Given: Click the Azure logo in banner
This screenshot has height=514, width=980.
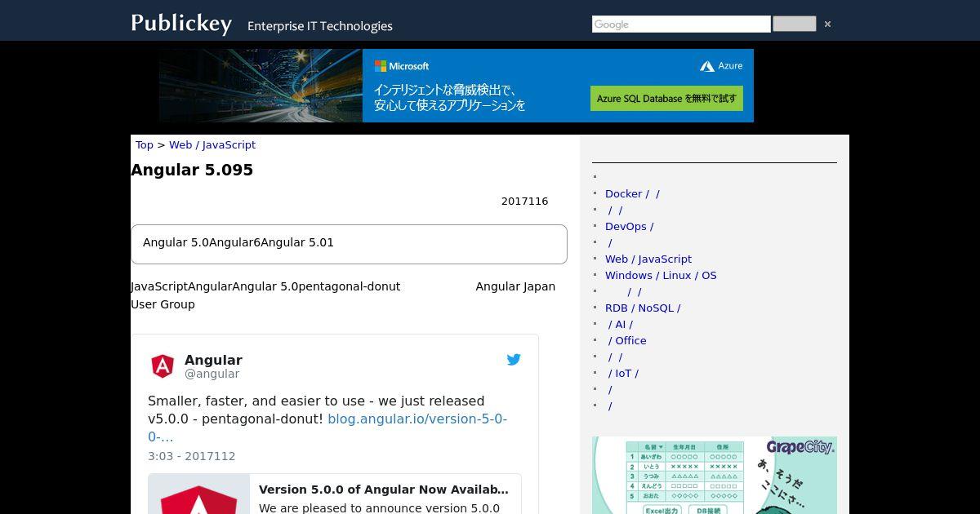Looking at the screenshot, I should (721, 66).
